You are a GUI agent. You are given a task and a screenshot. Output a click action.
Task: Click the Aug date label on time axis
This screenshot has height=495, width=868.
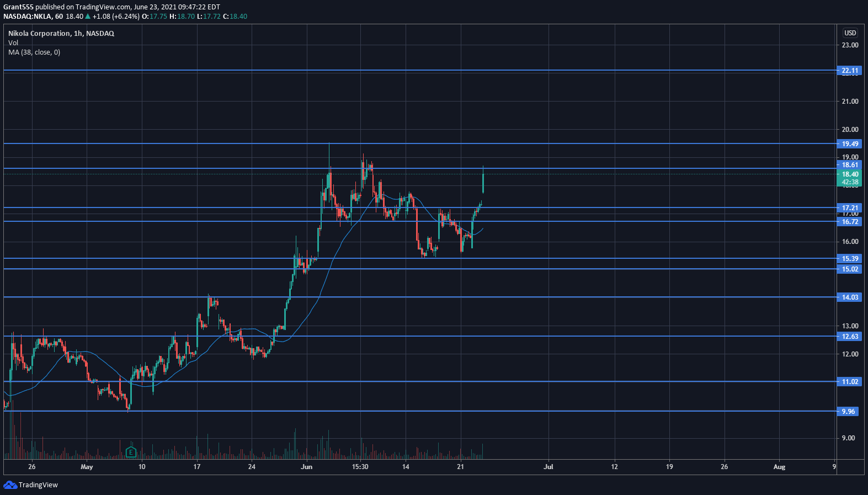point(779,467)
